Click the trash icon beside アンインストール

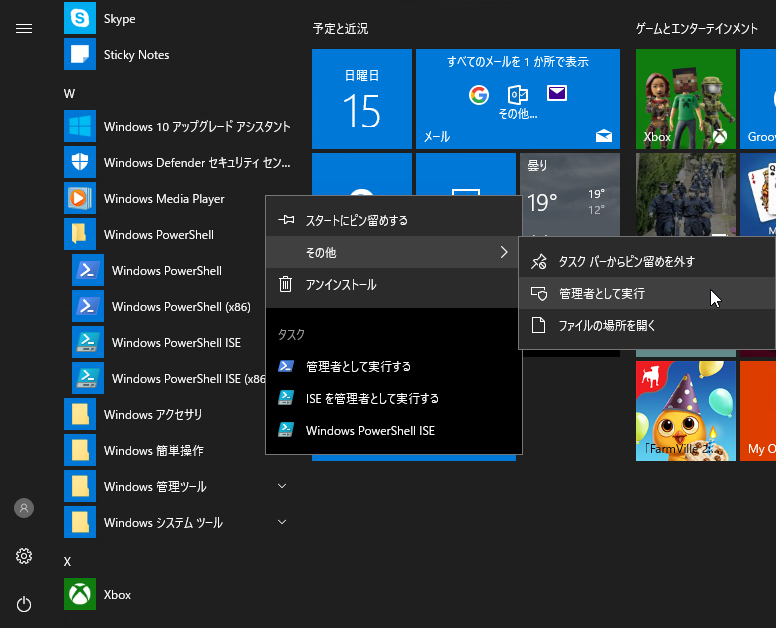286,284
